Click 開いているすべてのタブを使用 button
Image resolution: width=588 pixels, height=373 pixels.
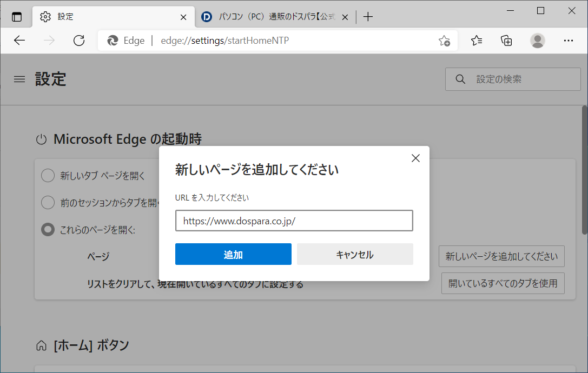click(503, 283)
